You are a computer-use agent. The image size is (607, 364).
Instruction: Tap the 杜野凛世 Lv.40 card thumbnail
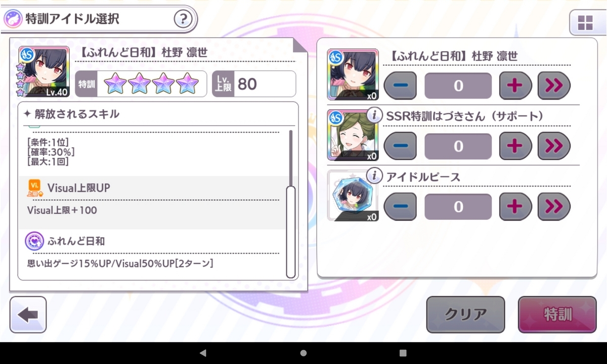(44, 71)
